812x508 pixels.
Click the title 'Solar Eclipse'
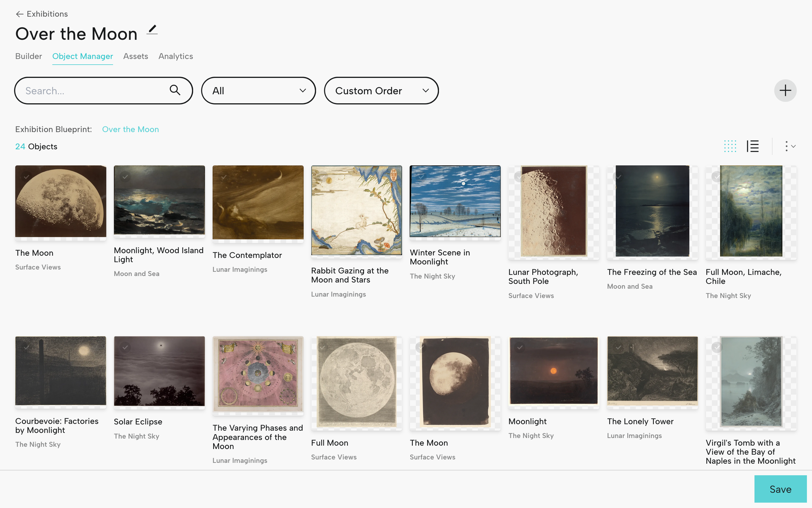coord(138,422)
